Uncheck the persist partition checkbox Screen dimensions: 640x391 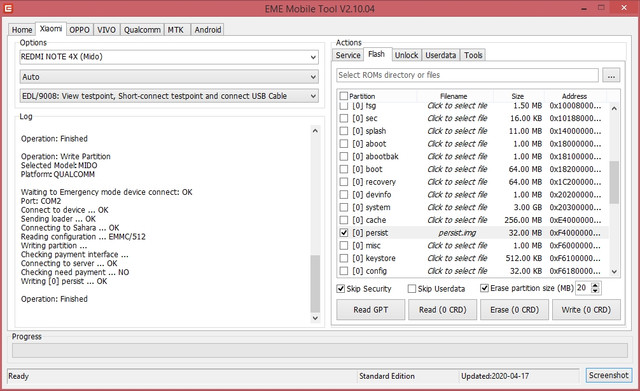tap(344, 233)
